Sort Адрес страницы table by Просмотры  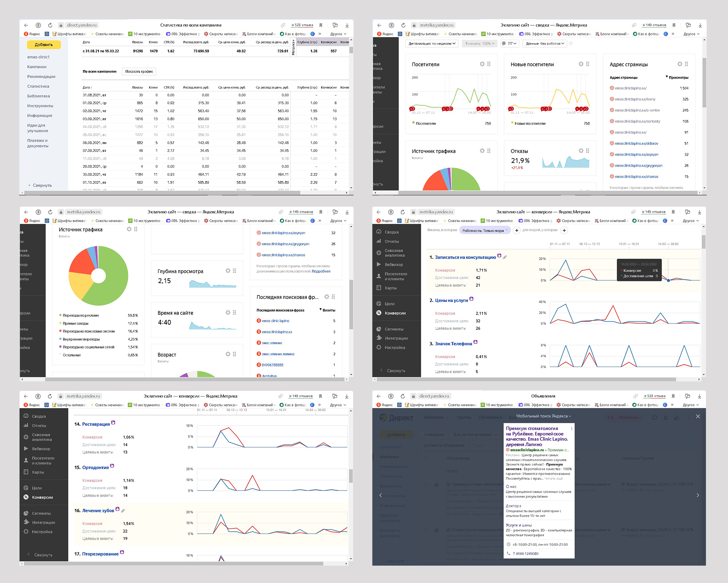pyautogui.click(x=677, y=77)
